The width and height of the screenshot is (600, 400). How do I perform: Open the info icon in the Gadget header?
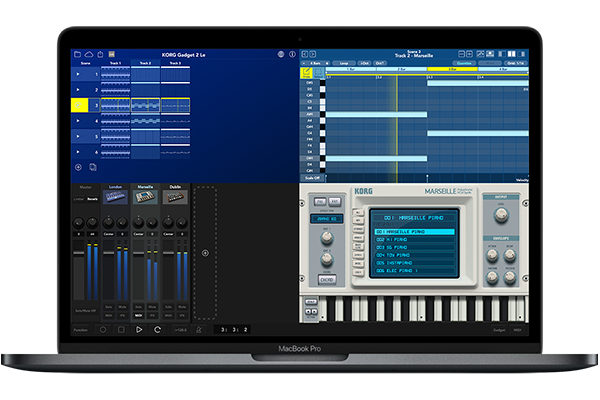pyautogui.click(x=292, y=54)
